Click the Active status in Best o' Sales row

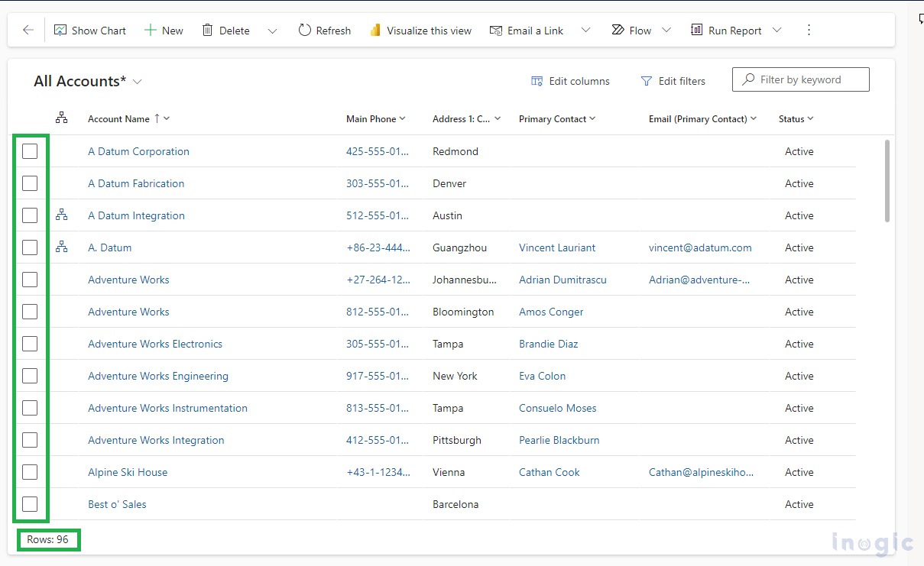[799, 504]
